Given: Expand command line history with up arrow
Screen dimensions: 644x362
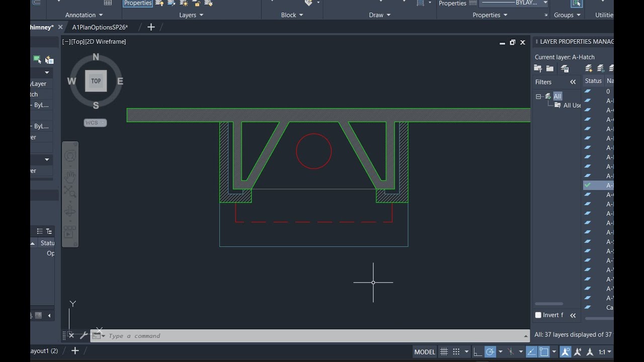Looking at the screenshot, I should tap(526, 336).
